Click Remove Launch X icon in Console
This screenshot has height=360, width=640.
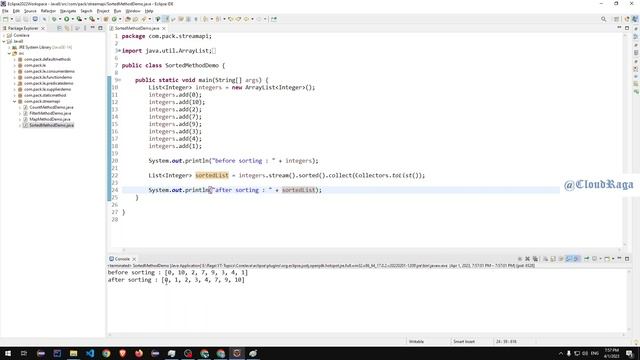527,259
